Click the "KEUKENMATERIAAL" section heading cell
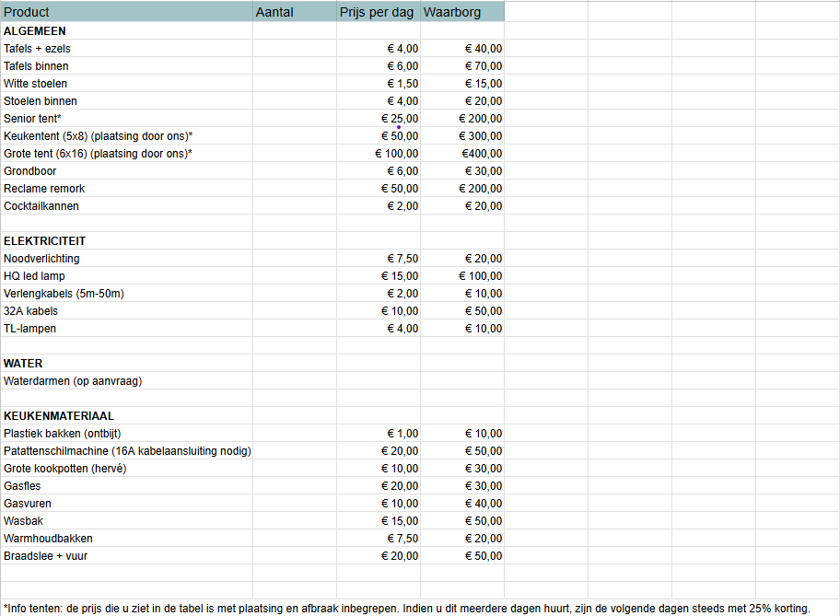 point(126,416)
